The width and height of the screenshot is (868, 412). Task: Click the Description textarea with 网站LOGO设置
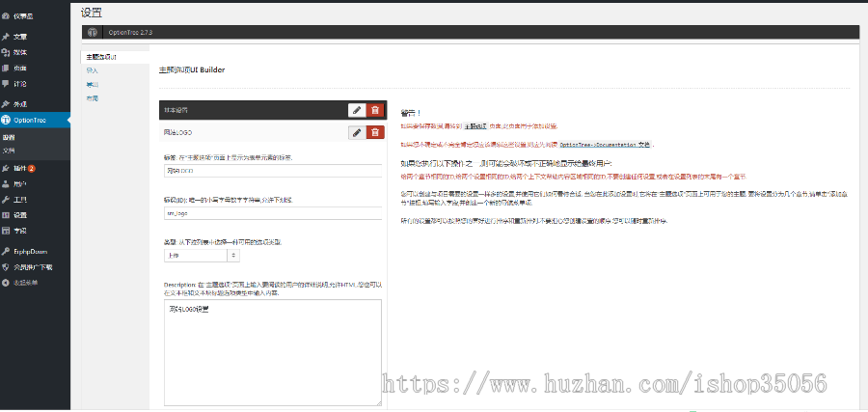[272, 353]
